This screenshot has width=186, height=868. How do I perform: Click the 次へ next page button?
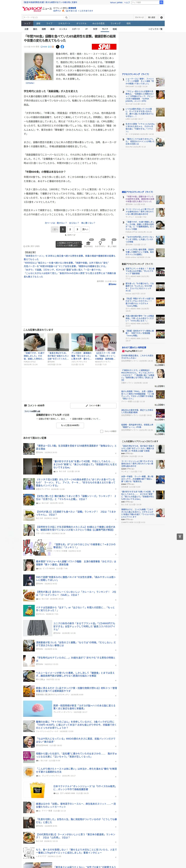tap(85, 229)
